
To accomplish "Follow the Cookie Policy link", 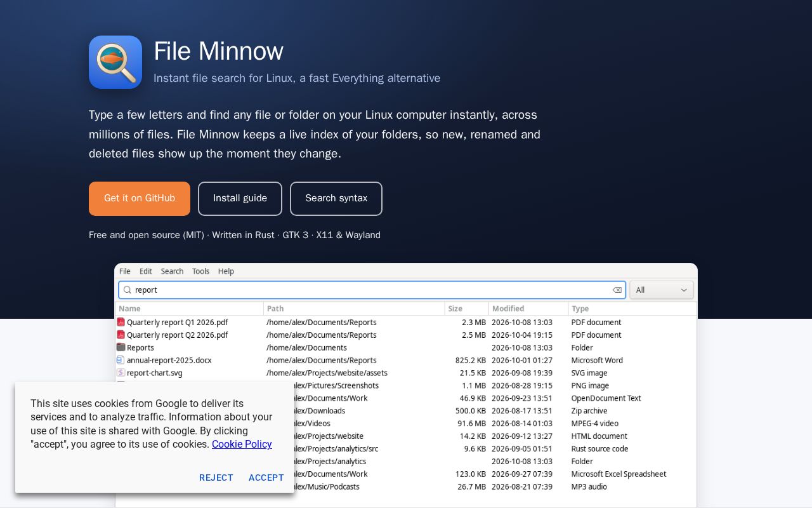I will (242, 444).
